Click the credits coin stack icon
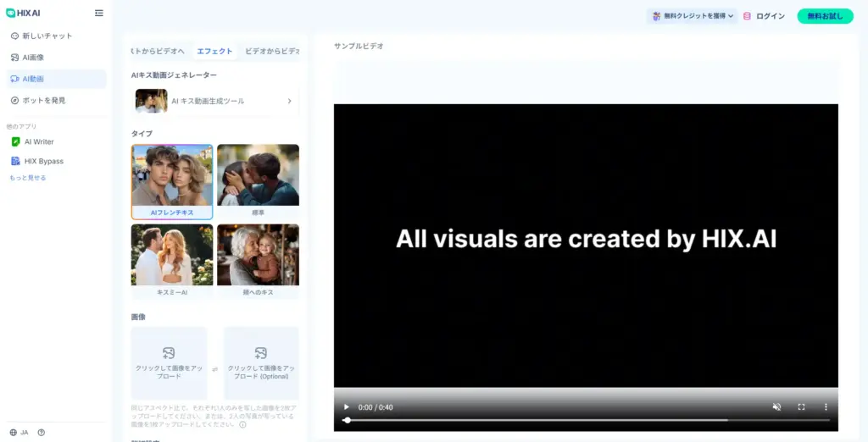The width and height of the screenshot is (868, 442). tap(747, 16)
